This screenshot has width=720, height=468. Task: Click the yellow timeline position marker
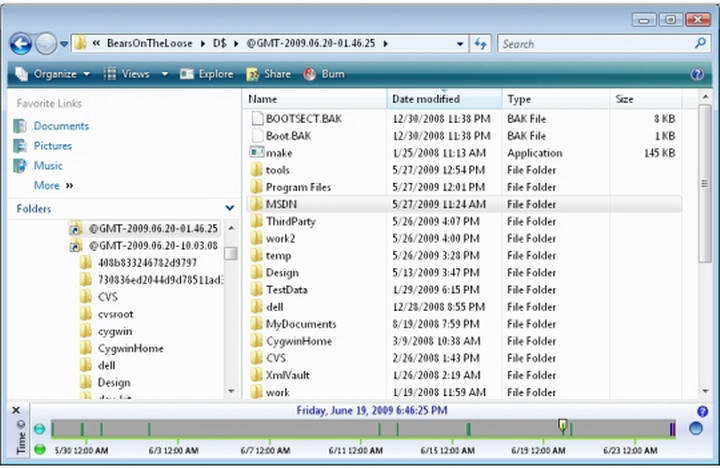(x=562, y=425)
